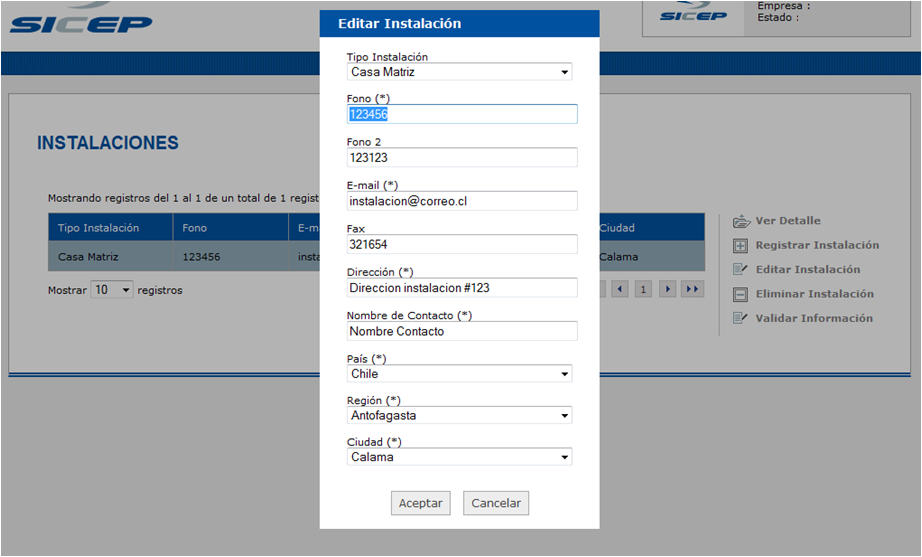The height and width of the screenshot is (557, 922).
Task: Click the Ver Detalle folder icon
Action: [x=741, y=221]
